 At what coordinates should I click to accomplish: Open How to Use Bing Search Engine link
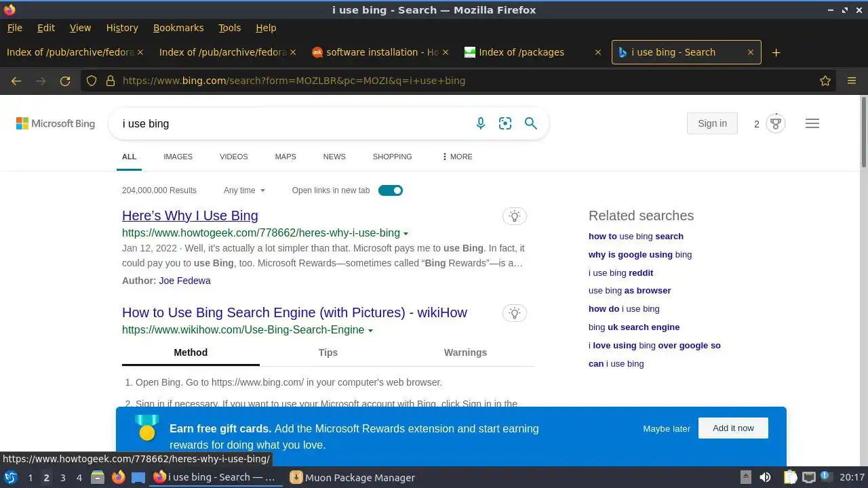click(x=294, y=312)
